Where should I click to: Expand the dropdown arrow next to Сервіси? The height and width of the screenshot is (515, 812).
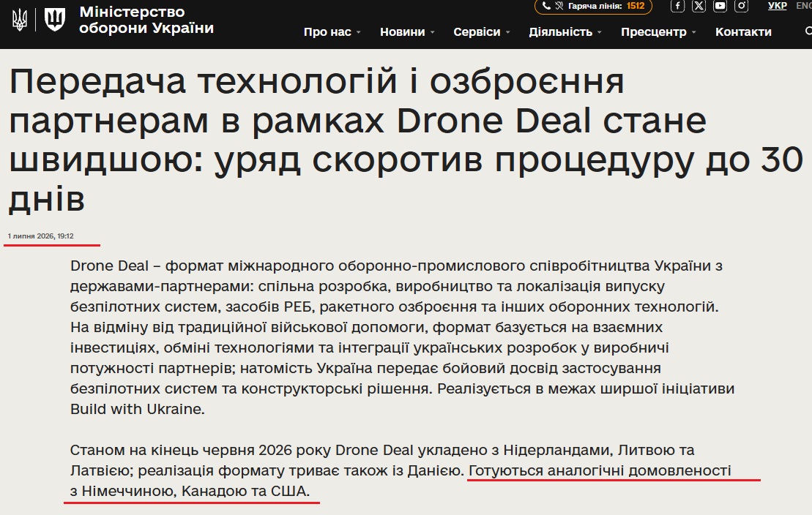[508, 32]
